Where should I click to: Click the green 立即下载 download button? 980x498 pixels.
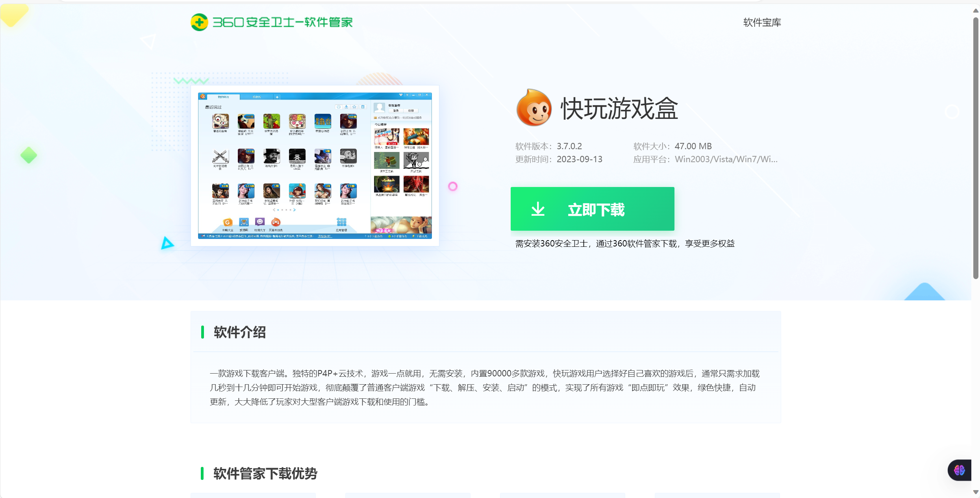coord(592,209)
